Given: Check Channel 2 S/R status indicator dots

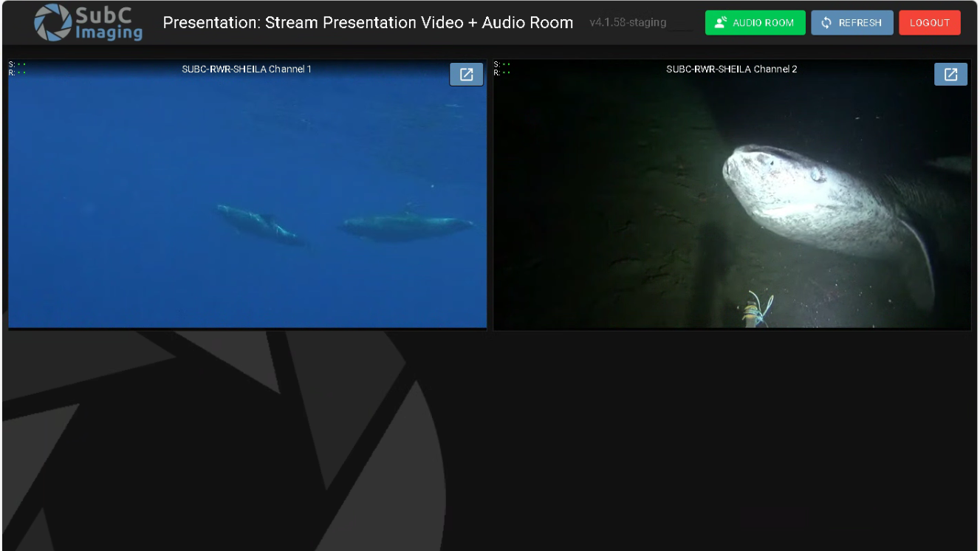Looking at the screenshot, I should click(x=501, y=69).
